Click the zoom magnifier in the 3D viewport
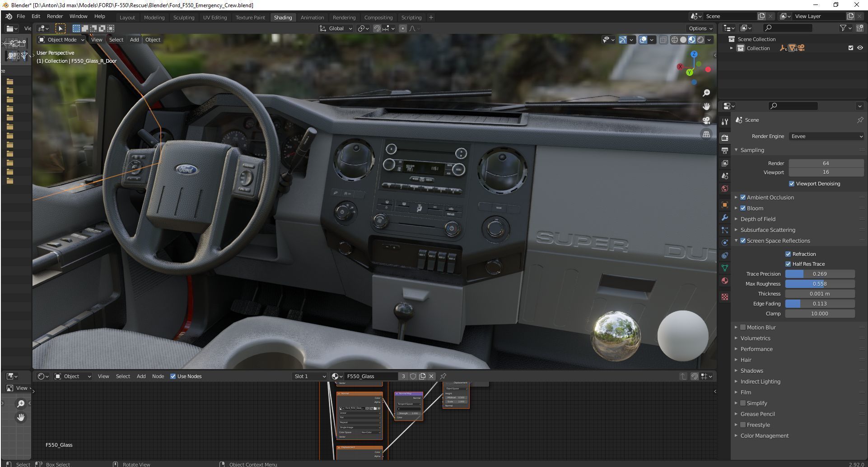Image resolution: width=868 pixels, height=467 pixels. tap(706, 93)
